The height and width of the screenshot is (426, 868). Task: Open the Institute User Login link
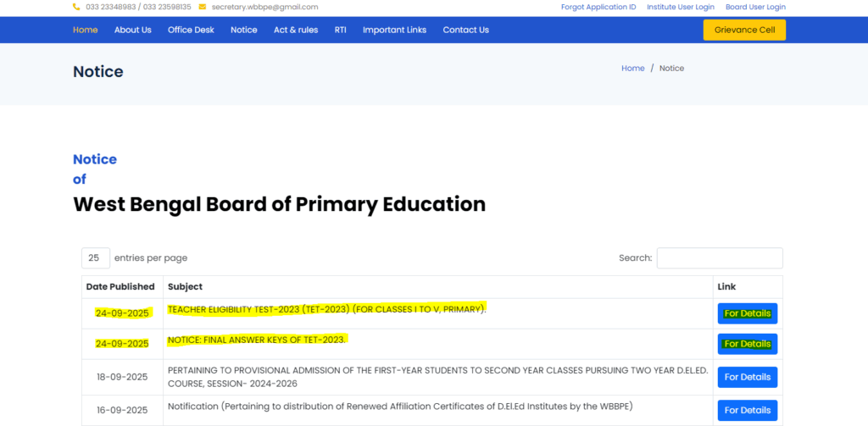681,7
